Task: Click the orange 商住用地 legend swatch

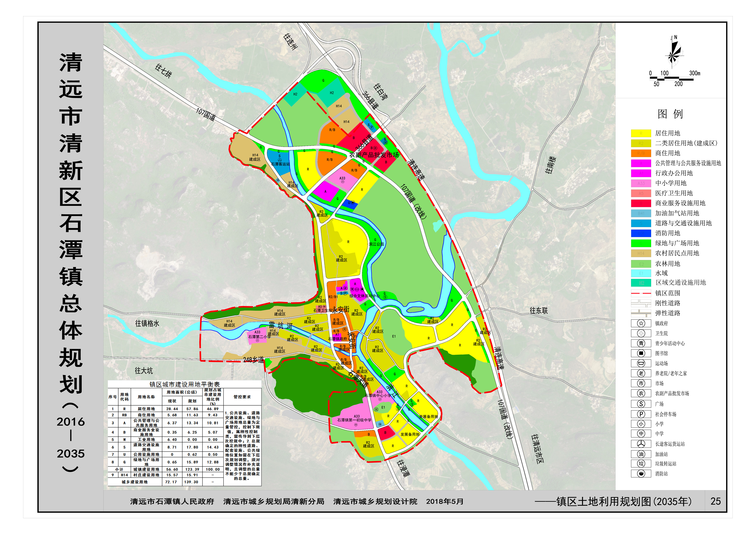Action: [x=641, y=153]
